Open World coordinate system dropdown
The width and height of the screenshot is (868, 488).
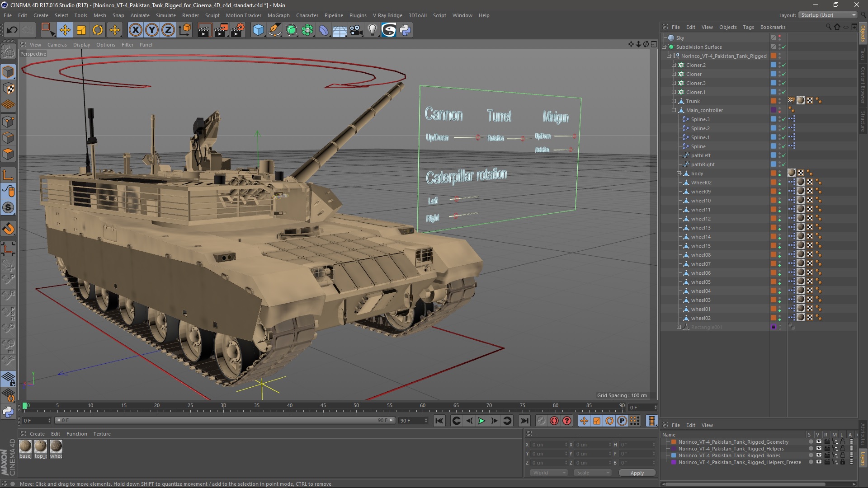click(548, 473)
